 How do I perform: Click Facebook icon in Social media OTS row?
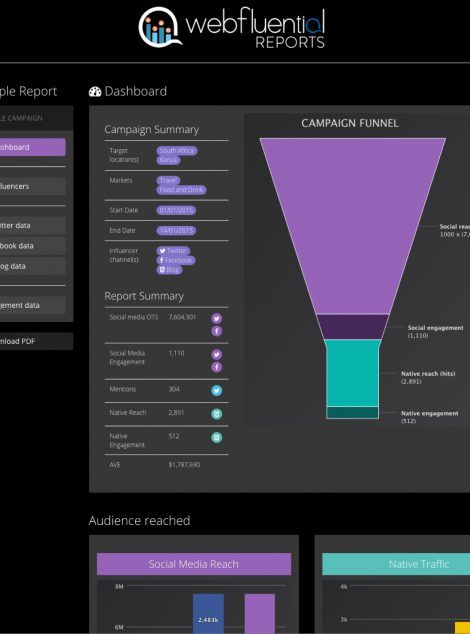point(216,331)
